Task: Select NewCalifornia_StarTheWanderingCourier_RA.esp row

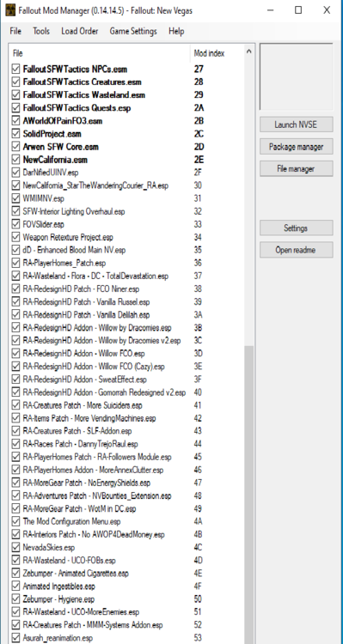Action: pos(95,185)
